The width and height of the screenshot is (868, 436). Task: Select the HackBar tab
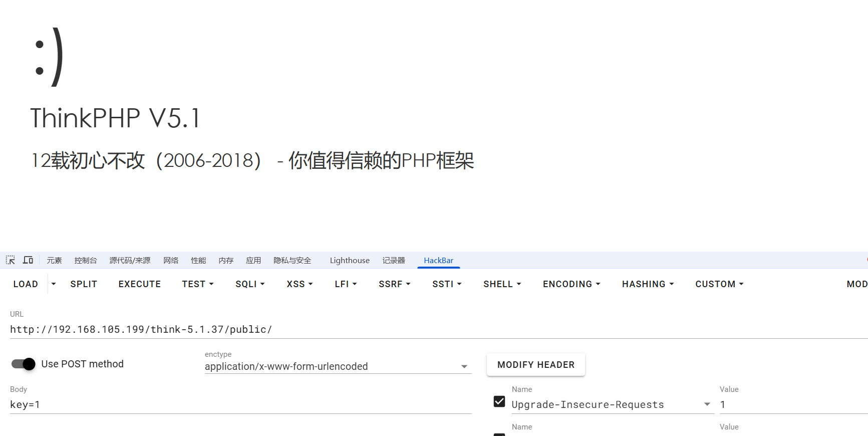point(438,260)
